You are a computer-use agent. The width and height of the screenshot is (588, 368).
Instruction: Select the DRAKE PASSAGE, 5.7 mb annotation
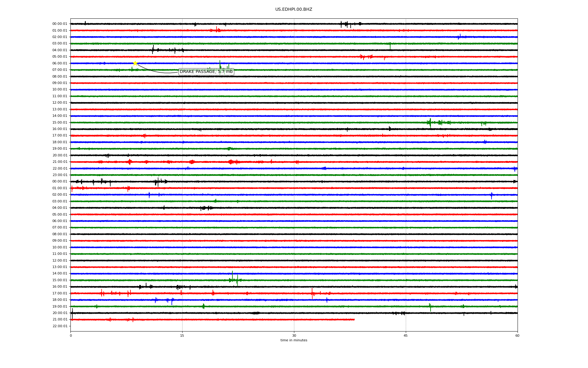click(206, 72)
